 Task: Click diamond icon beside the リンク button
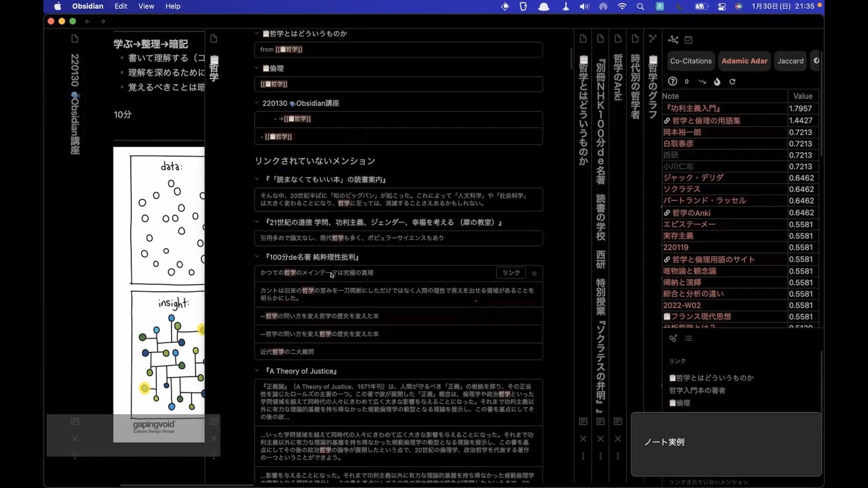point(534,273)
